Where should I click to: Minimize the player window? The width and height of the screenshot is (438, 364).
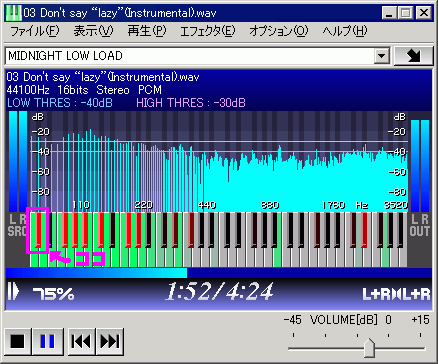(x=389, y=13)
